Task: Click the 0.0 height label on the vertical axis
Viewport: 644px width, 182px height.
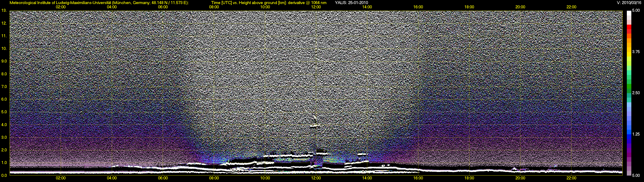Action: (4, 175)
